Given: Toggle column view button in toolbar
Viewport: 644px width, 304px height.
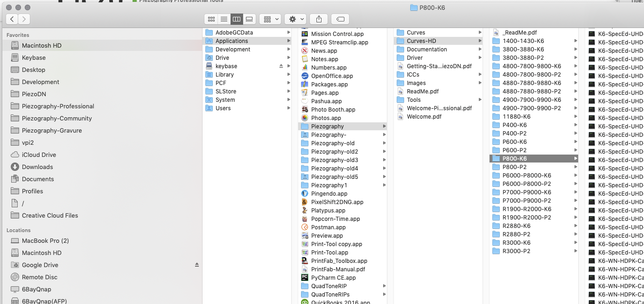Looking at the screenshot, I should click(x=237, y=19).
